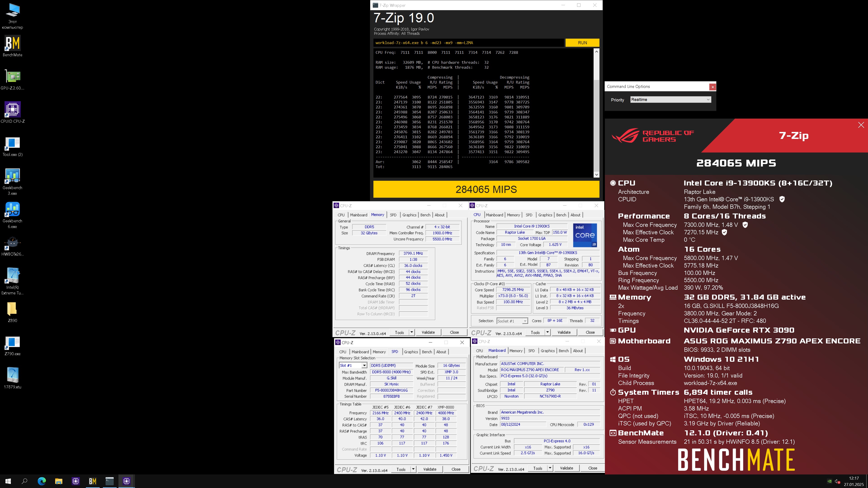Image resolution: width=868 pixels, height=488 pixels.
Task: Expand Tools arrow in Memory CPU-Z window
Action: [411, 332]
